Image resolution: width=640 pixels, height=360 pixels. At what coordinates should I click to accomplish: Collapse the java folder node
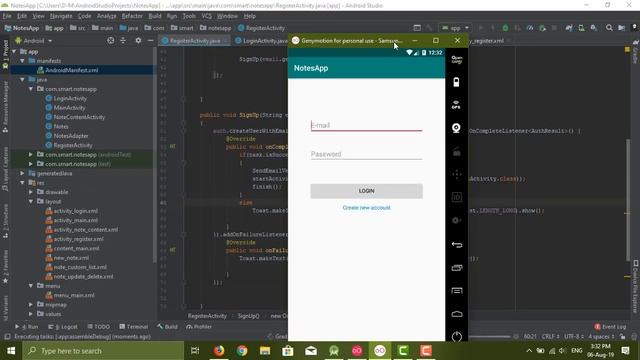tap(22, 80)
